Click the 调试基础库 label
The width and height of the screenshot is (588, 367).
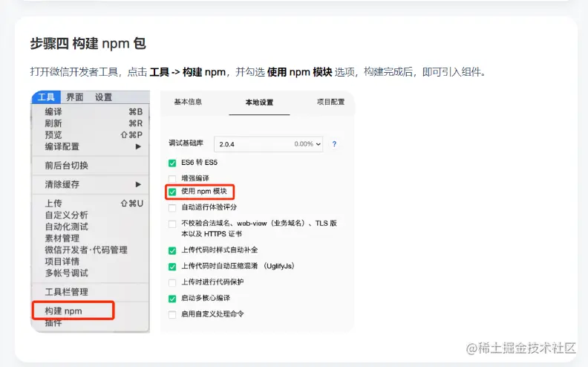click(x=186, y=143)
